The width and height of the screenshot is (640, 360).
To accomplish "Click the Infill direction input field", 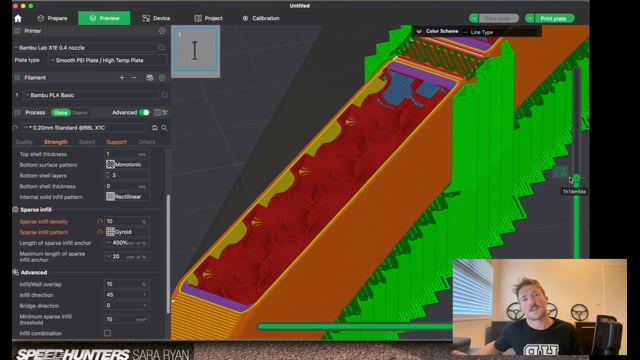I will point(127,295).
